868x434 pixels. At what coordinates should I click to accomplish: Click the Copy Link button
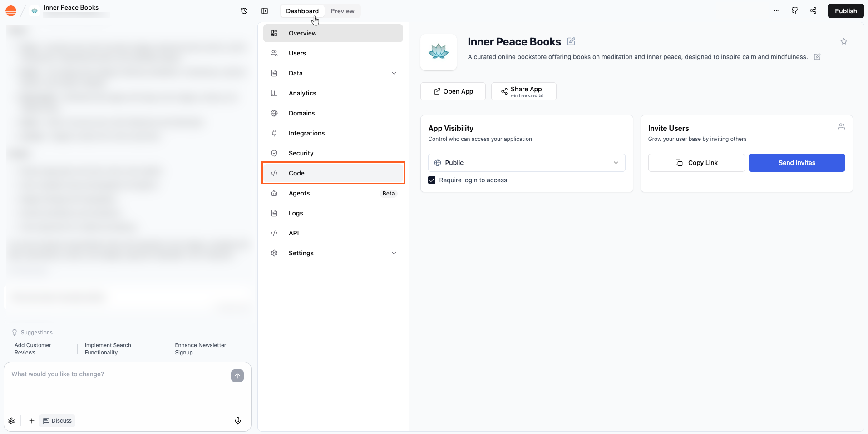[x=696, y=162]
